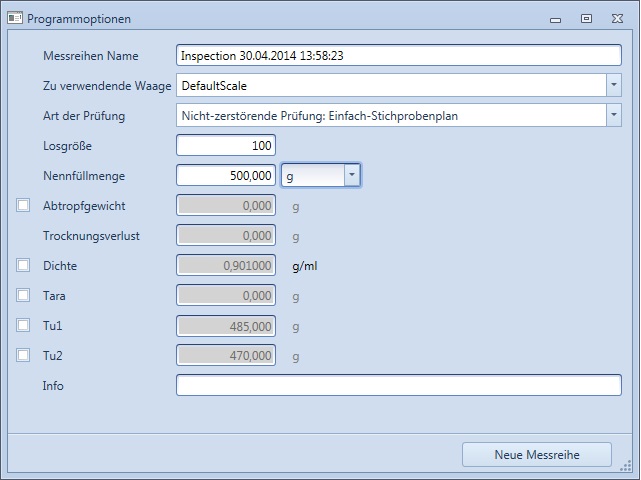Enable the Tu1 checkbox
Viewport: 641px width, 480px height.
[x=23, y=326]
